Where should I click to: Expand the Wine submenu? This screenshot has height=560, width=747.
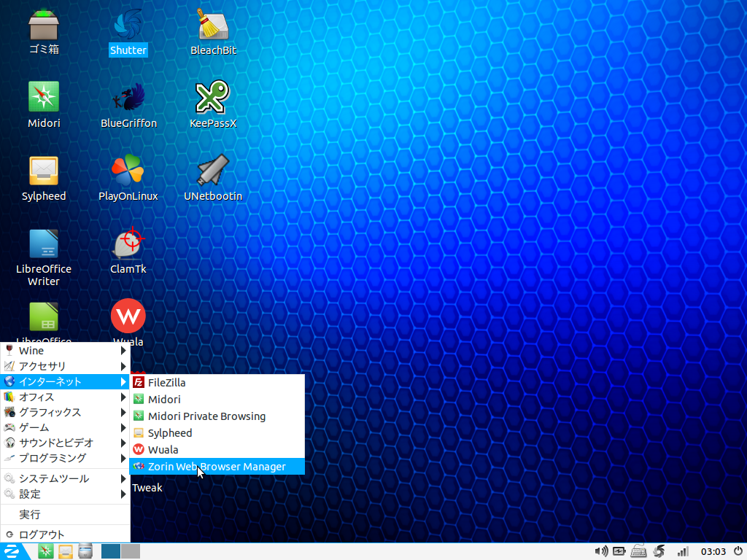point(65,351)
